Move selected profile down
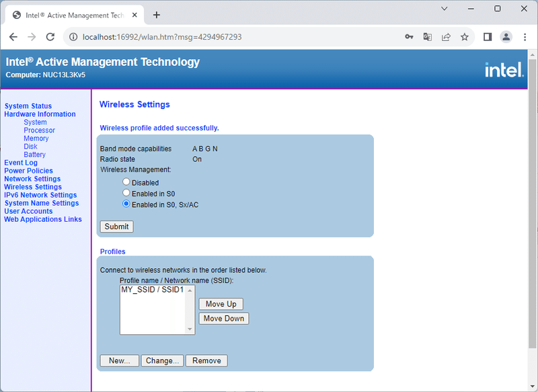The image size is (538, 392). click(224, 318)
